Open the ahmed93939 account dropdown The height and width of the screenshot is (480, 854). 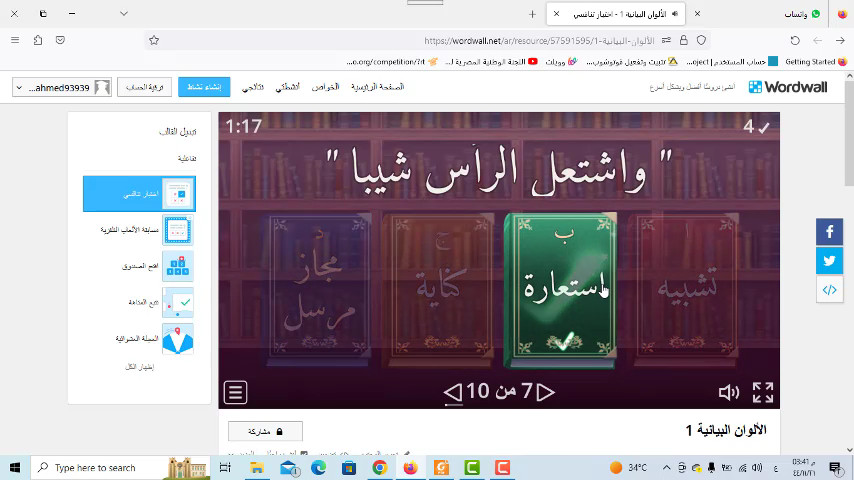[x=62, y=87]
